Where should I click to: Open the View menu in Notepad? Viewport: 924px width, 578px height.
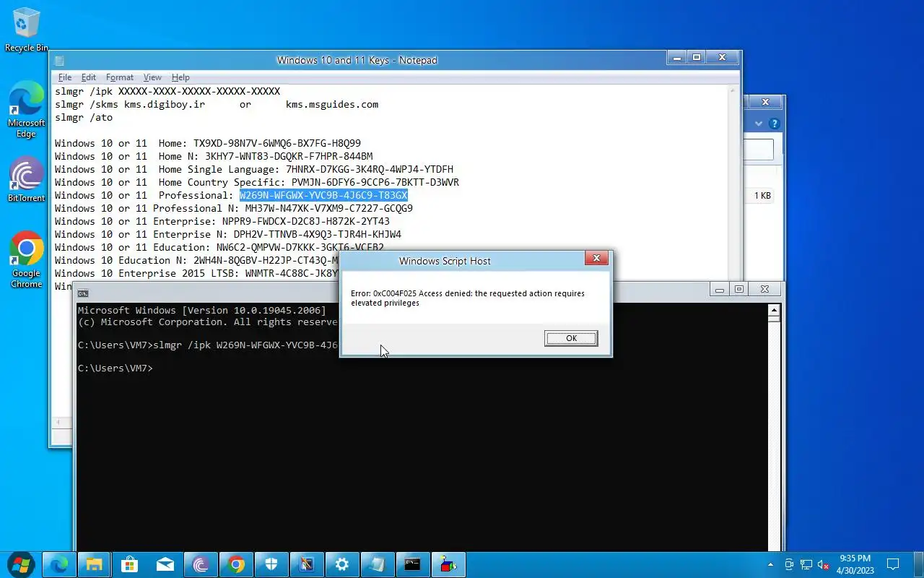[x=152, y=77]
